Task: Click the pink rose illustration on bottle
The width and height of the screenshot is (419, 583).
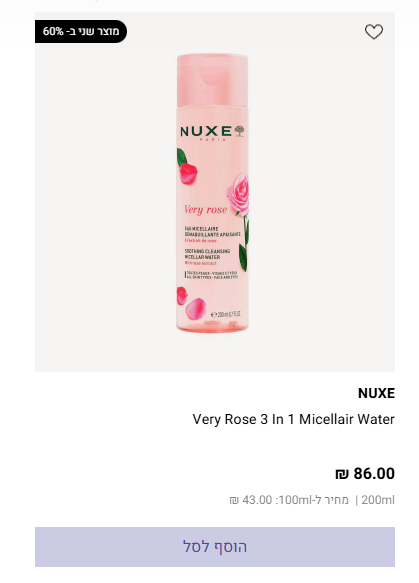Action: (238, 195)
